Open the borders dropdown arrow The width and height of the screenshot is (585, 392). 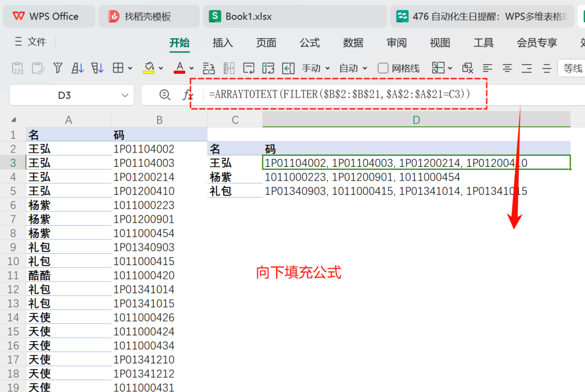click(x=130, y=69)
